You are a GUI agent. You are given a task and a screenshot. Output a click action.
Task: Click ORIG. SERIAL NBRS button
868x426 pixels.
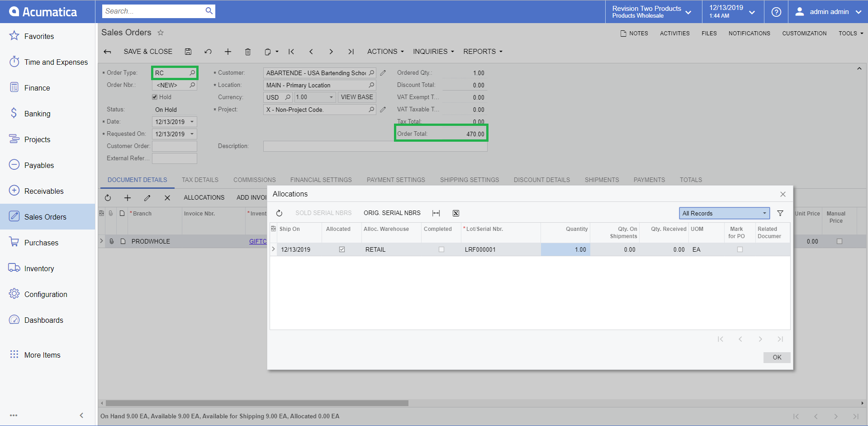tap(392, 213)
